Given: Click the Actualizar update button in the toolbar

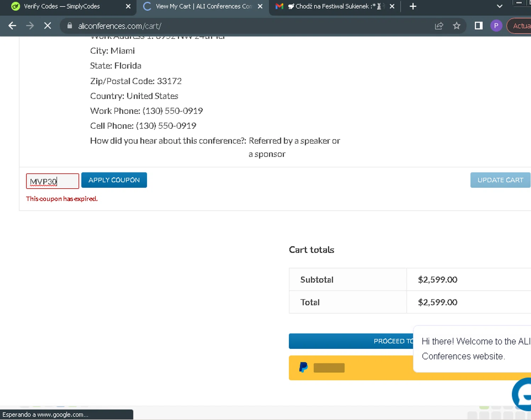Looking at the screenshot, I should coord(519,26).
